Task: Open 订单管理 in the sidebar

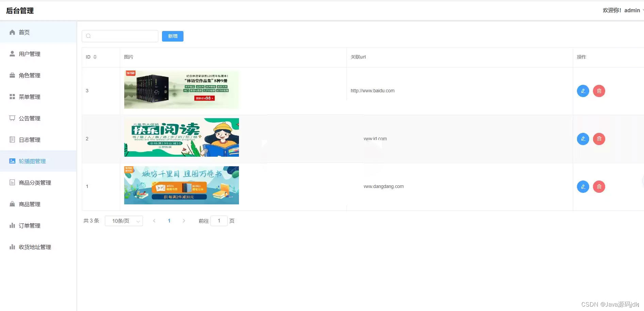Action: point(38,226)
